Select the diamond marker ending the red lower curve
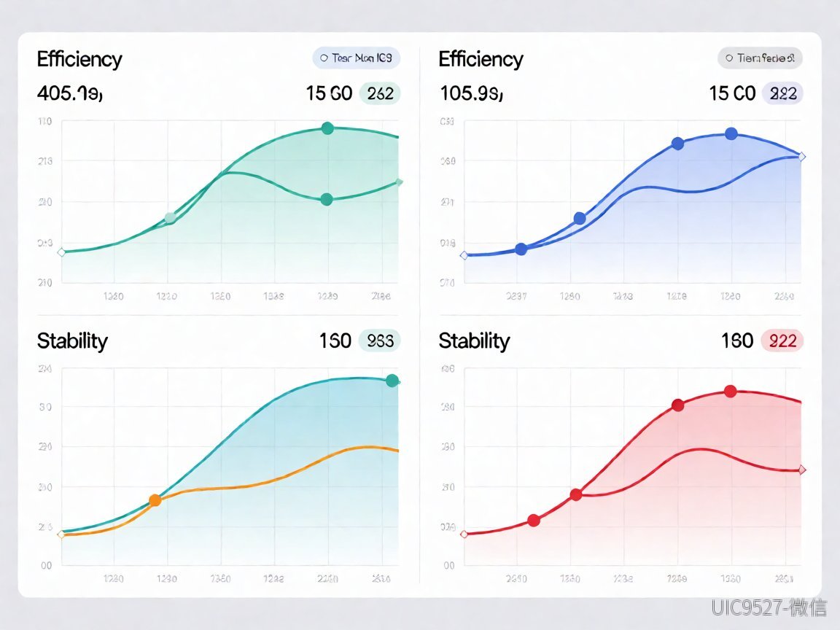The width and height of the screenshot is (840, 630). 802,470
